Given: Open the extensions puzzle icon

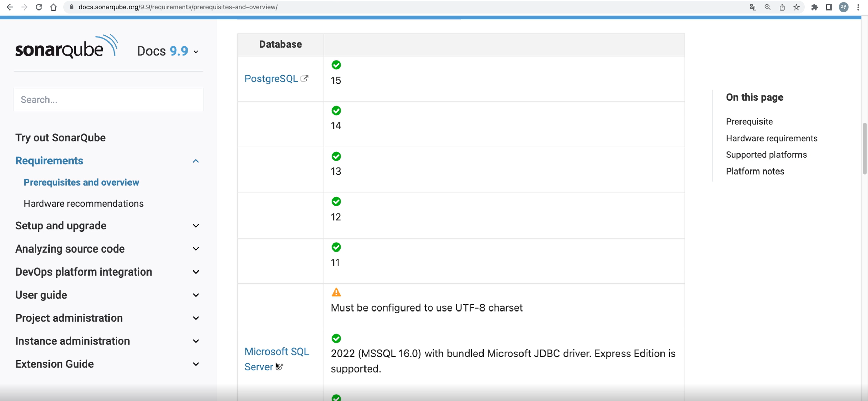Looking at the screenshot, I should [x=814, y=7].
